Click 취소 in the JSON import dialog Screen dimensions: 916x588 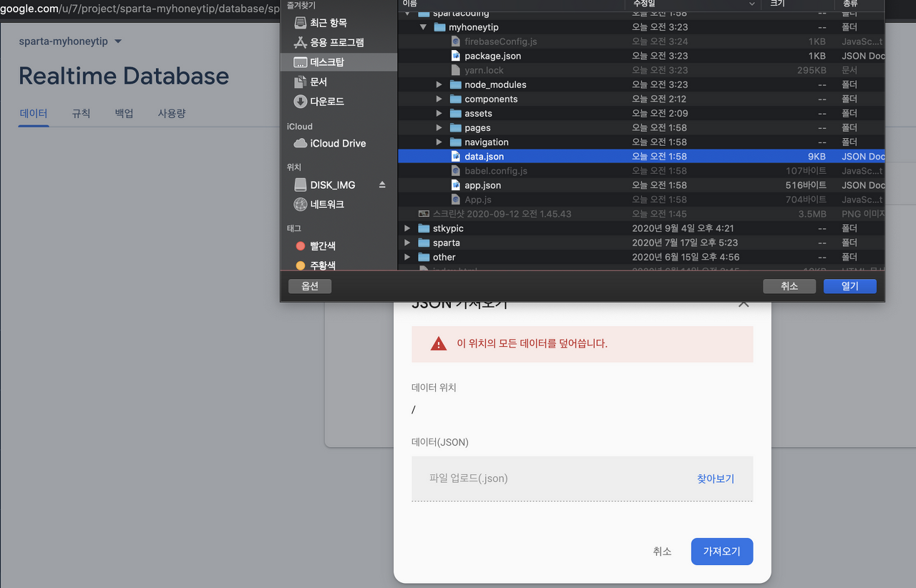(662, 552)
